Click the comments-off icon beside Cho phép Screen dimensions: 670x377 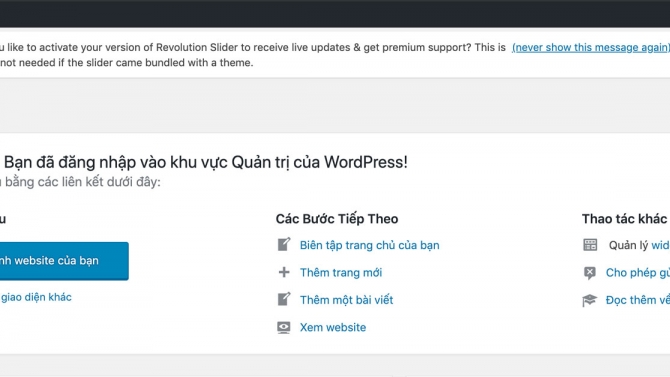590,273
